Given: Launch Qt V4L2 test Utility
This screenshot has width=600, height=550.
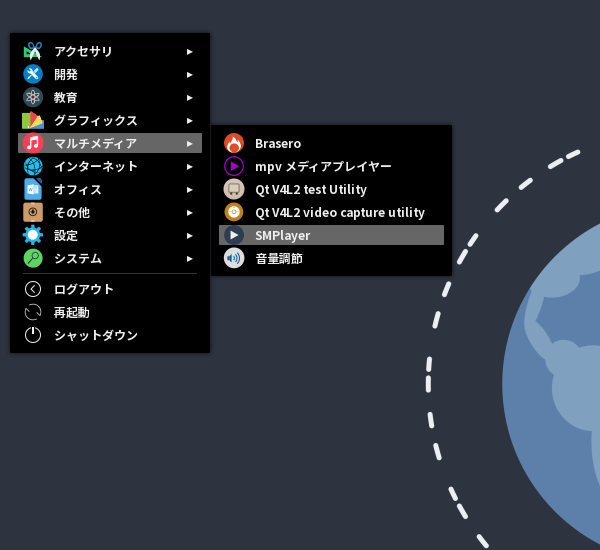Looking at the screenshot, I should click(331, 189).
